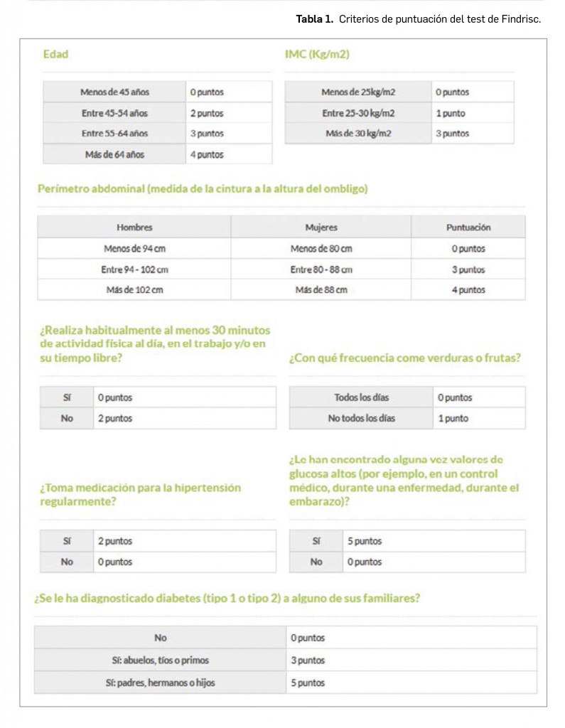The image size is (565, 728).
Task: Select the "Más de 88 cm" cell
Action: [321, 290]
